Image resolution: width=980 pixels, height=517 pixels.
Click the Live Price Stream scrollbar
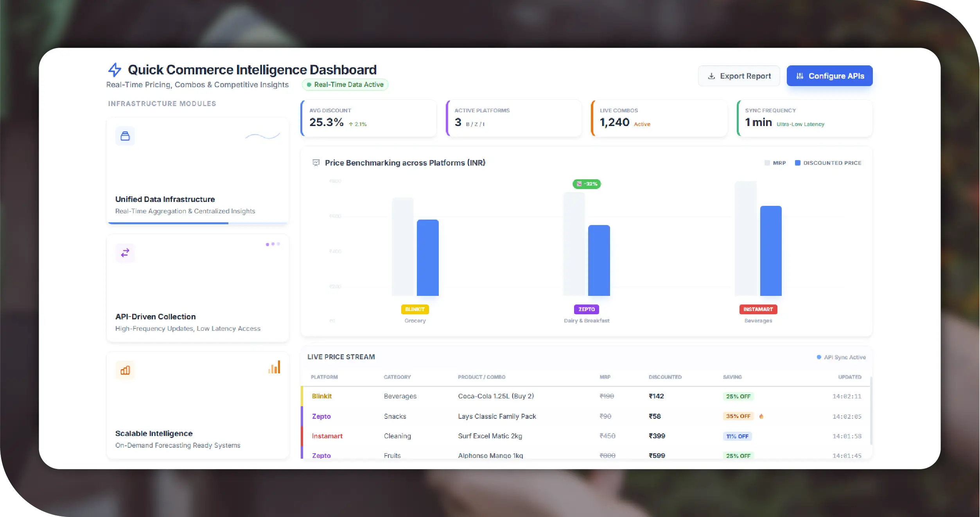click(871, 410)
